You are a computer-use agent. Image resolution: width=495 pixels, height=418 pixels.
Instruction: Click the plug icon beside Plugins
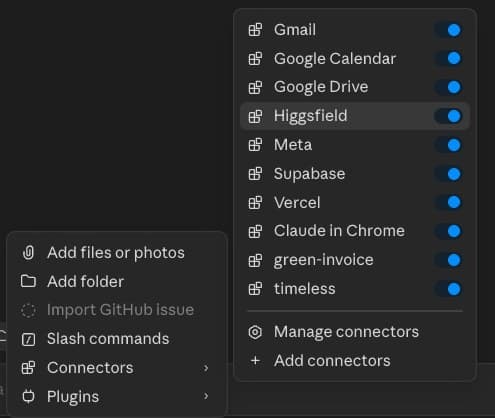(28, 396)
